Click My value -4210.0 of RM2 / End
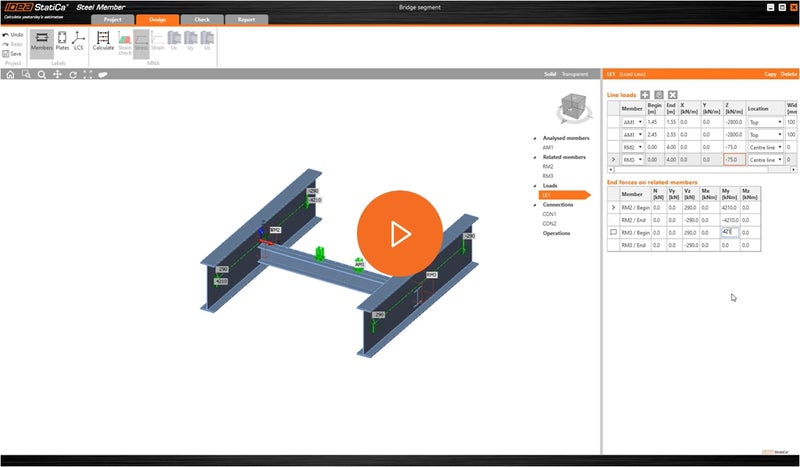 730,220
